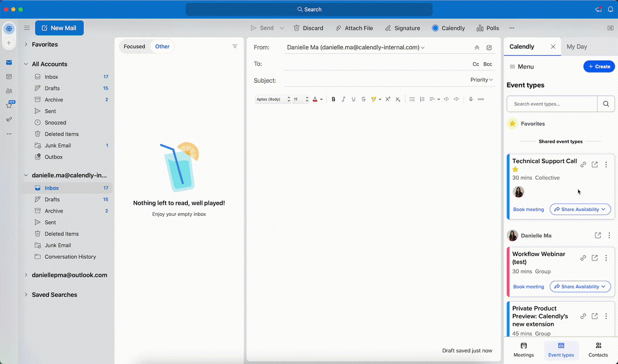The image size is (618, 364).
Task: Open Share Availability for Technical Support Call
Action: point(580,209)
